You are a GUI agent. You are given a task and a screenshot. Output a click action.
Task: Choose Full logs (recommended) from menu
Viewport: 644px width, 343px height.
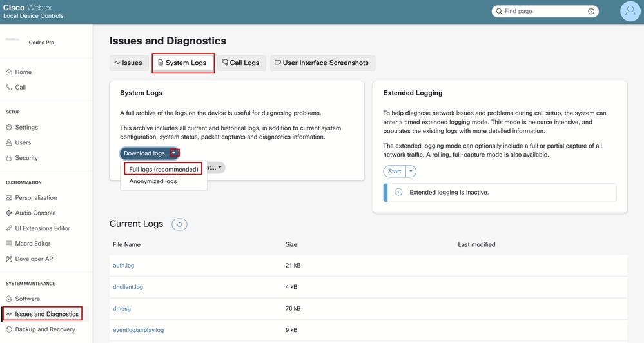(164, 169)
